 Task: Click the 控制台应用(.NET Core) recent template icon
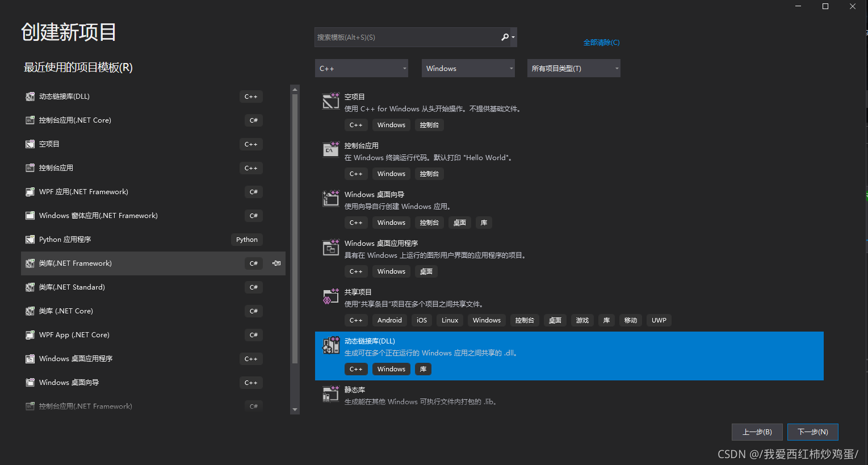[x=30, y=120]
